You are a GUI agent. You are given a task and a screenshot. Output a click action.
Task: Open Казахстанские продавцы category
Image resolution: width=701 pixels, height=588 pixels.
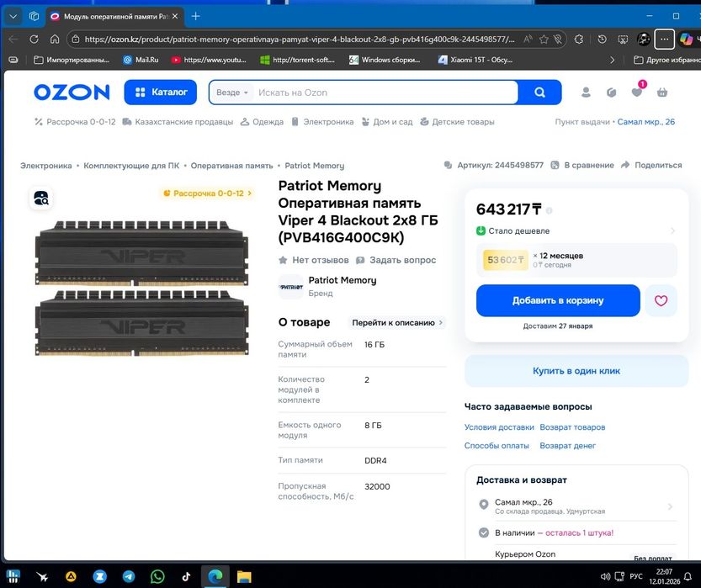[178, 121]
